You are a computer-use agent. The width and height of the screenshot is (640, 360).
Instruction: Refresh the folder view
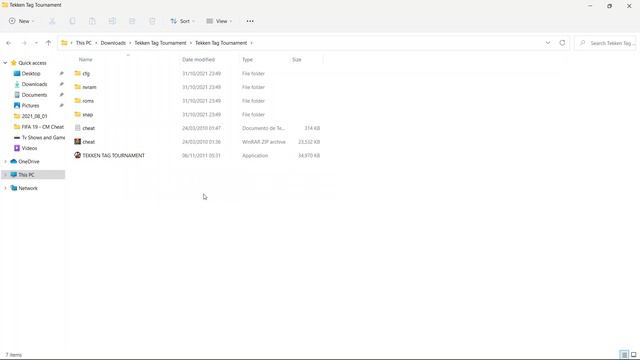[x=562, y=43]
